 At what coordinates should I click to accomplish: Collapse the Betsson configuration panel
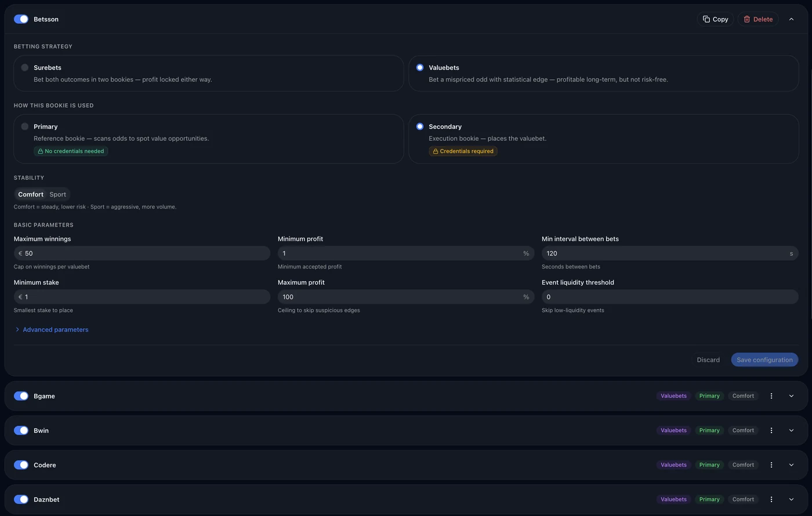[x=791, y=19]
